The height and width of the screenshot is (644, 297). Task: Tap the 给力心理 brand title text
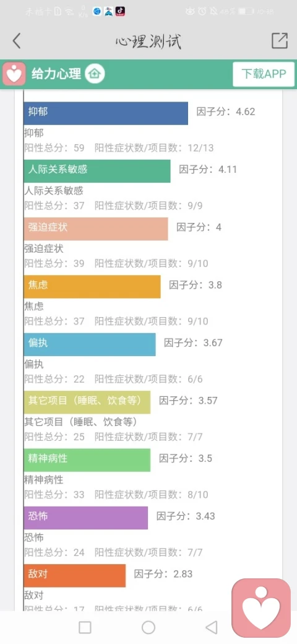[x=56, y=74]
